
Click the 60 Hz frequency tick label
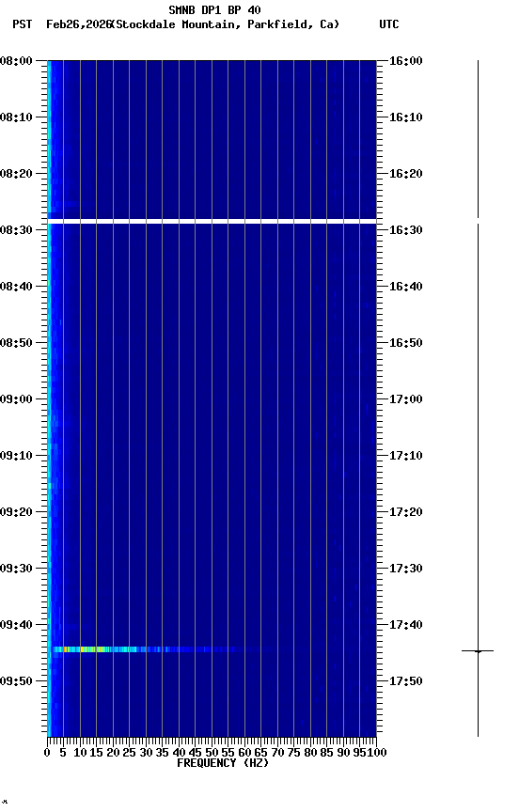pos(244,753)
